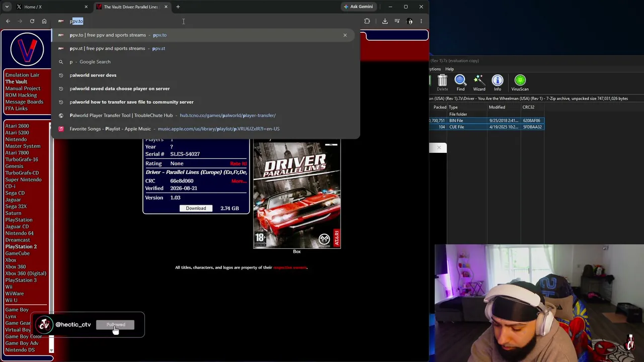This screenshot has width=644, height=362.
Task: Open the Emulation Lair link
Action: coord(22,75)
